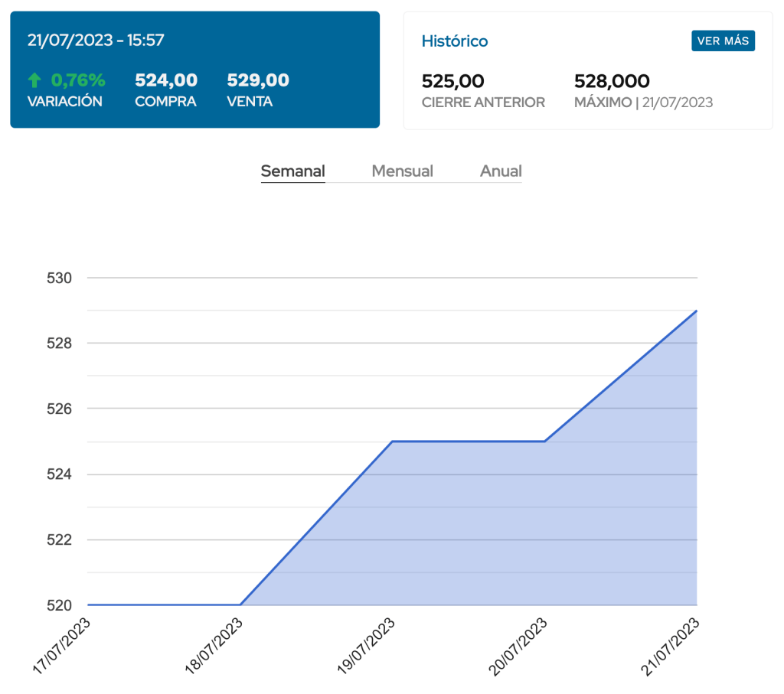Switch to the Mensual chart tab
Screen dimensions: 784x694
402,171
